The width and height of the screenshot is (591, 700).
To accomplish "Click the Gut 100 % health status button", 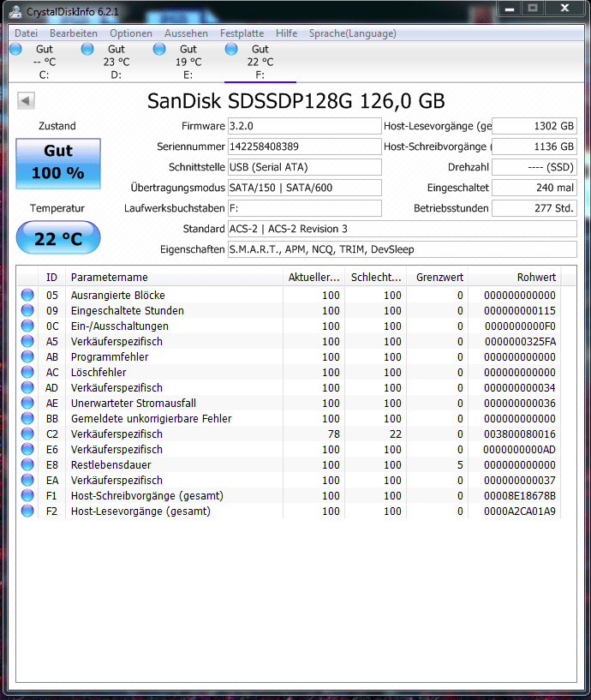I will click(x=58, y=164).
